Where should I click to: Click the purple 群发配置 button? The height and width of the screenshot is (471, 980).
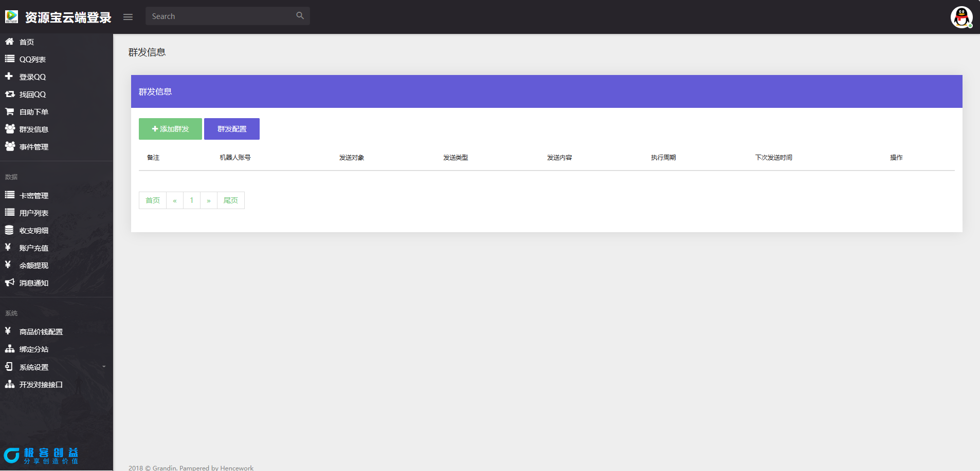coord(232,129)
